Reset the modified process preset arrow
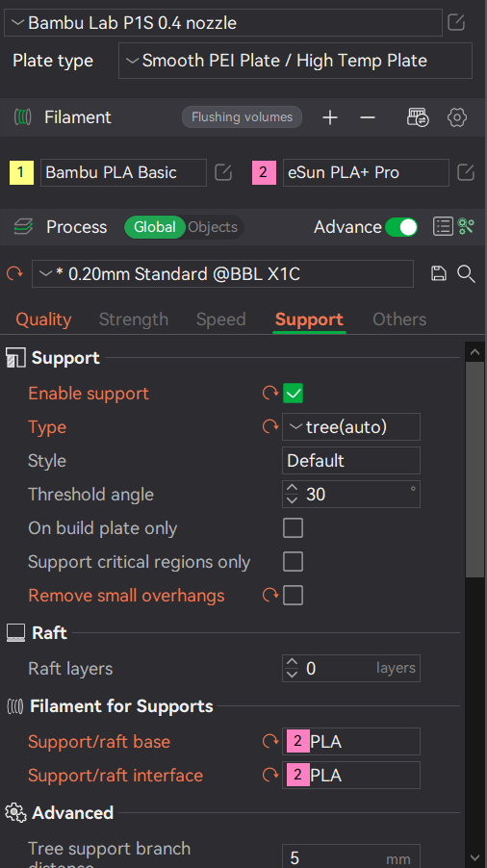Screen dimensions: 487x868 tap(14, 273)
